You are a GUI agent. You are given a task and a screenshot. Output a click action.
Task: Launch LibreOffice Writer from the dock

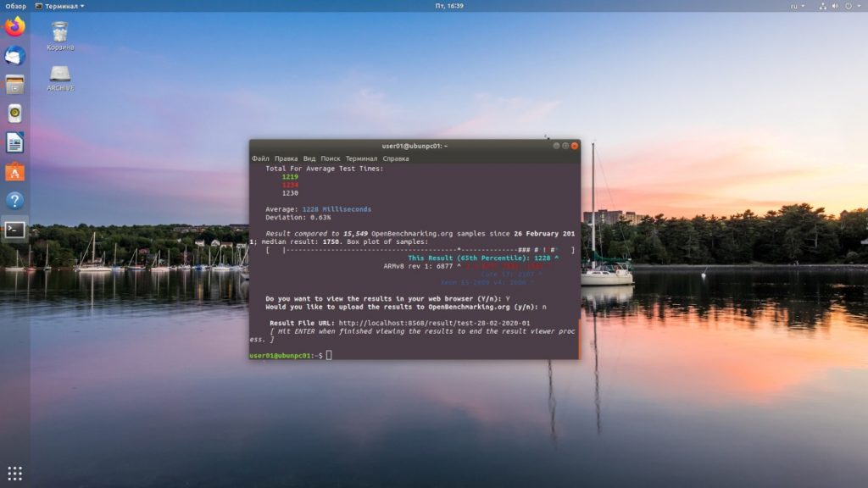[15, 142]
